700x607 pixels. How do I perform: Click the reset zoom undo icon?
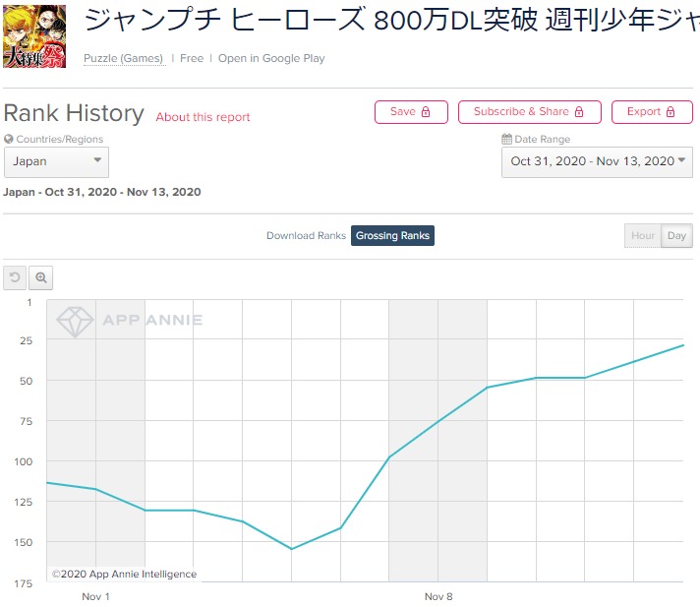[15, 277]
